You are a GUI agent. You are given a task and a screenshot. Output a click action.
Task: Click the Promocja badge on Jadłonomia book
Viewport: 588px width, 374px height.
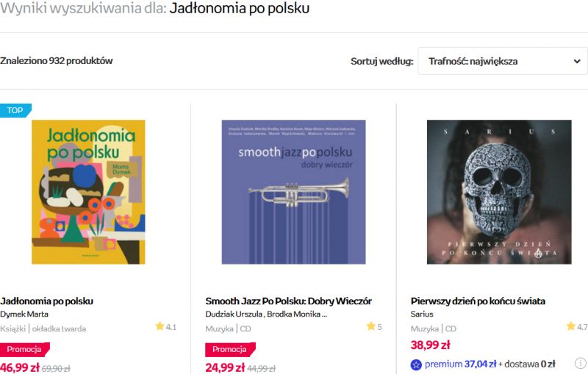(24, 349)
